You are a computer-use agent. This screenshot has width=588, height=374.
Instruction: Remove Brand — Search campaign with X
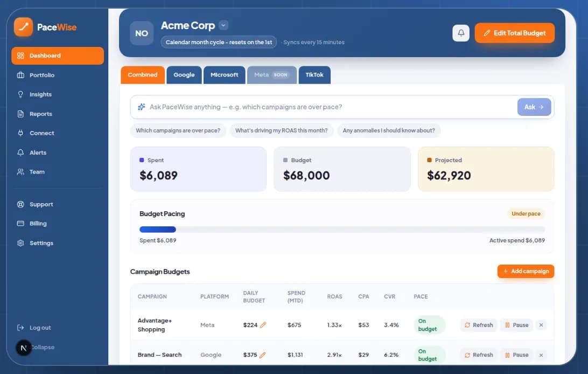pos(541,355)
